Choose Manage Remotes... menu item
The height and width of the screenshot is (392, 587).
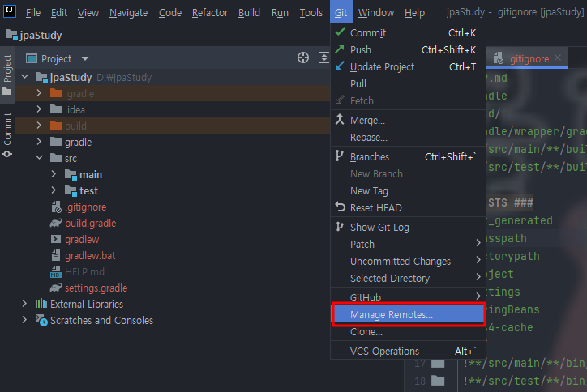click(408, 314)
